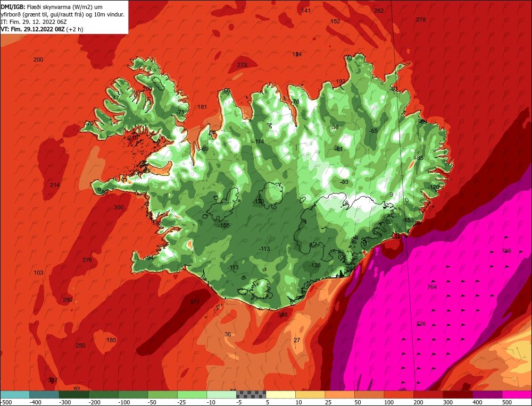Click the legend swatch between -500 and -400
Screen dimensions: 532x406
(15, 394)
